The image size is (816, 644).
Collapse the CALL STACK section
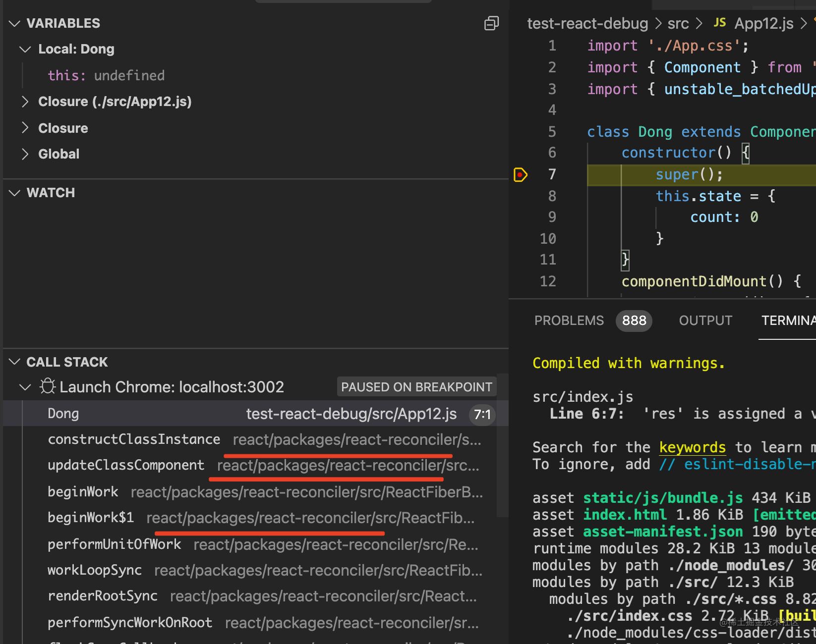click(x=15, y=362)
